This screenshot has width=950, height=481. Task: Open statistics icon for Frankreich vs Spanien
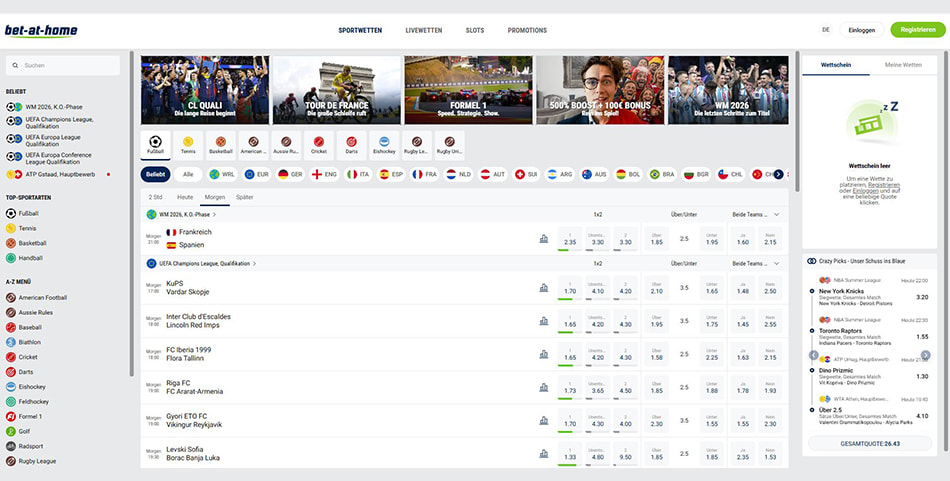pyautogui.click(x=543, y=239)
